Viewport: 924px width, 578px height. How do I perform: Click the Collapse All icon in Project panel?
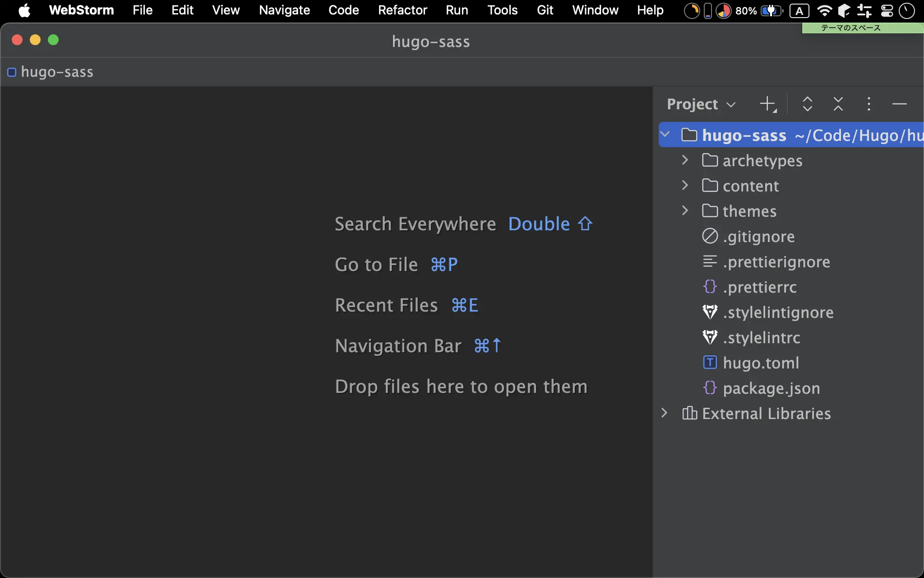click(x=838, y=104)
